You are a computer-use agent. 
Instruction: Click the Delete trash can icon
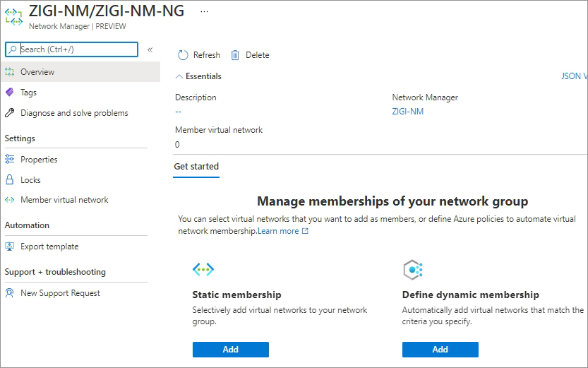pyautogui.click(x=236, y=55)
